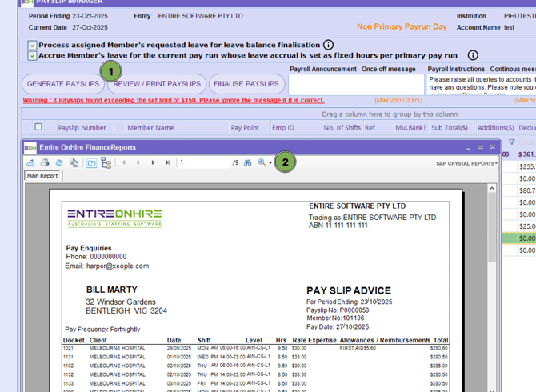Image resolution: width=536 pixels, height=392 pixels.
Task: Refresh the Crystal report
Action: (59, 162)
